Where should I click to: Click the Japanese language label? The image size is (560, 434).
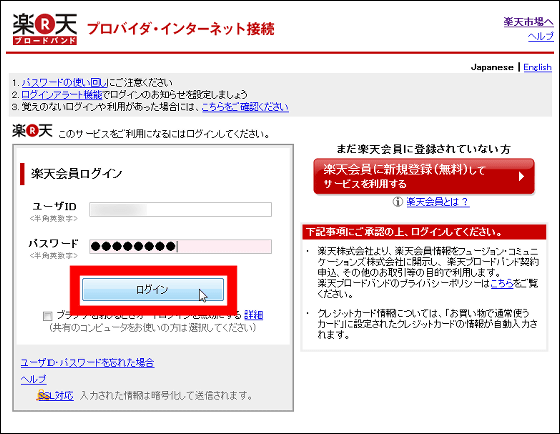(x=492, y=67)
